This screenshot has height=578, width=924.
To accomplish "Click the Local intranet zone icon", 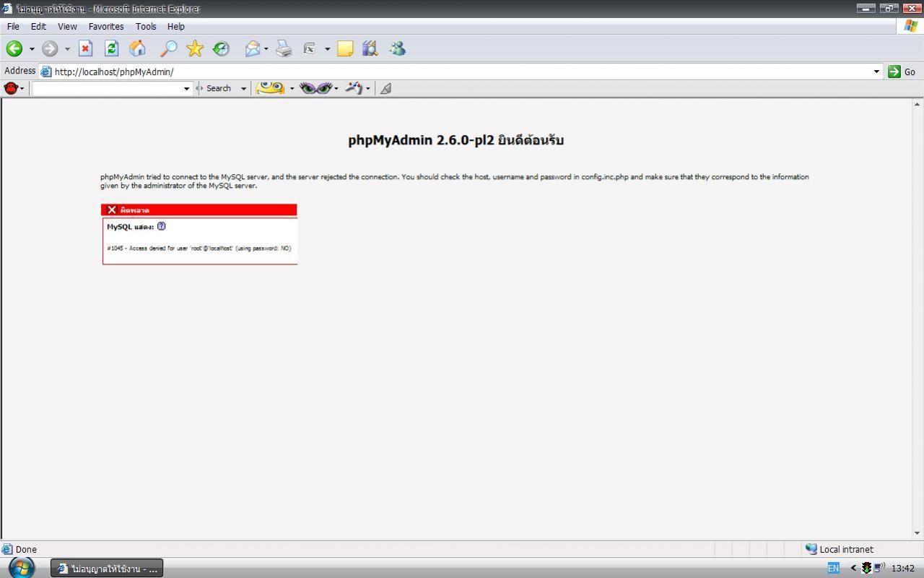I will click(811, 549).
